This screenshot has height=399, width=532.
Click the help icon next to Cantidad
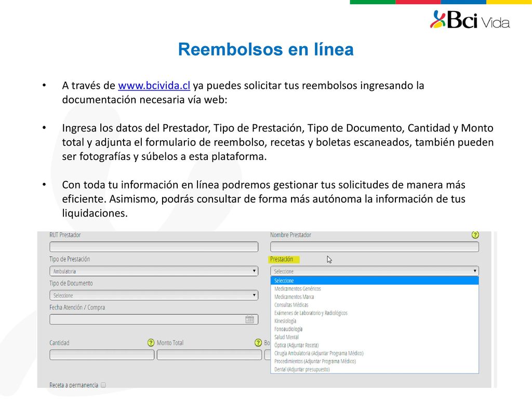click(x=151, y=343)
